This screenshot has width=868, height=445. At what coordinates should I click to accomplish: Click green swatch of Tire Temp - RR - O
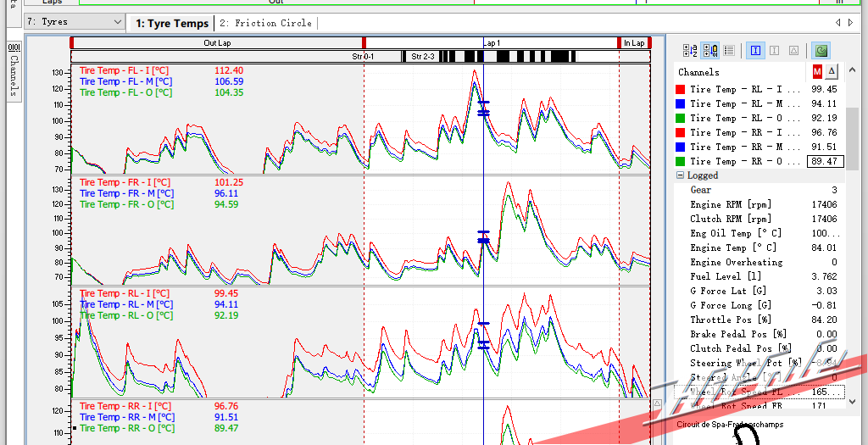(681, 161)
